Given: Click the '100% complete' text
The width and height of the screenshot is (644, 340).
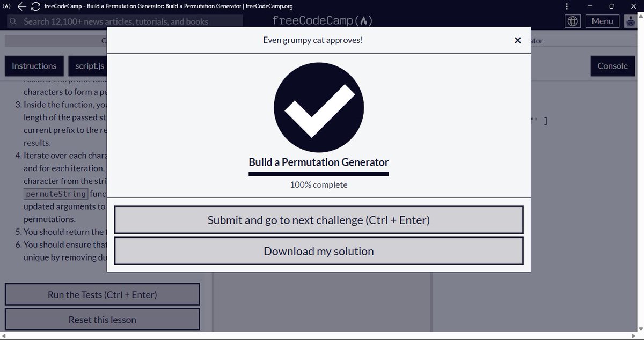Looking at the screenshot, I should pyautogui.click(x=319, y=184).
